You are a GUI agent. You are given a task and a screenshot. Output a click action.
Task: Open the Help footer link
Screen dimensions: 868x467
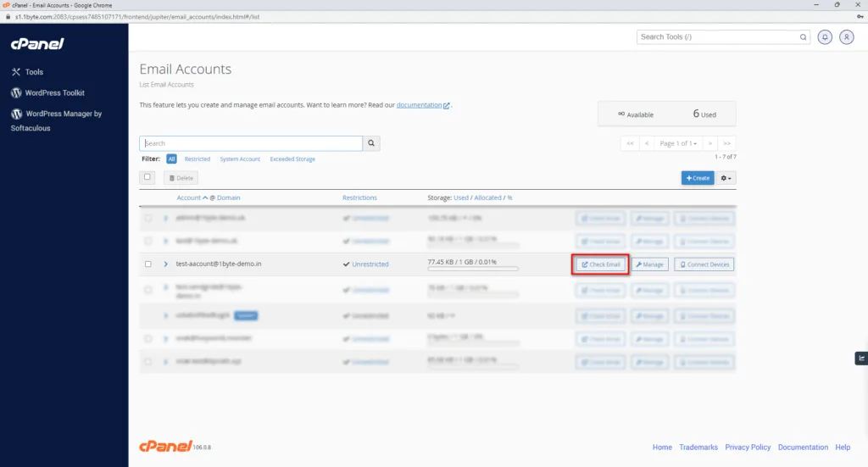click(x=843, y=447)
